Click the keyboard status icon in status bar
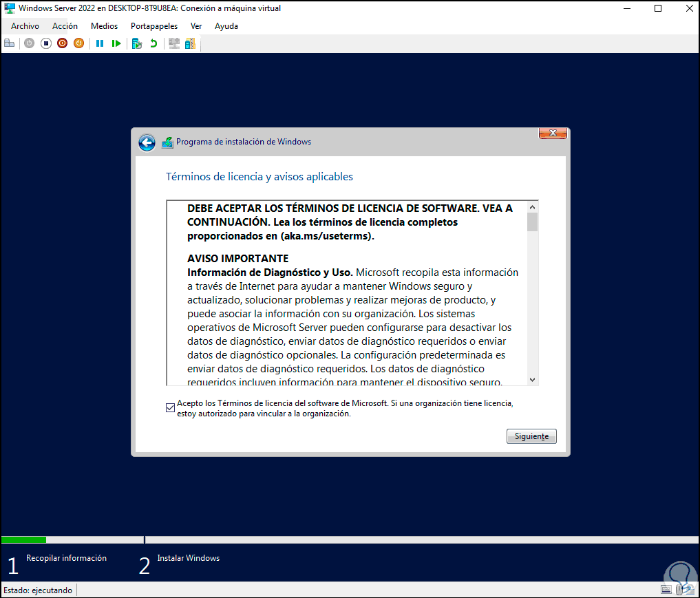The height and width of the screenshot is (598, 700). [x=666, y=590]
